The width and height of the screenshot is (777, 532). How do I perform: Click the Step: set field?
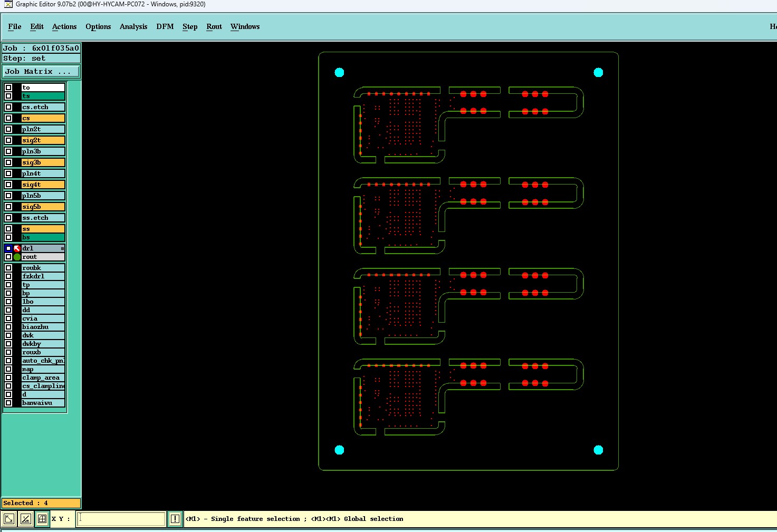coord(42,58)
